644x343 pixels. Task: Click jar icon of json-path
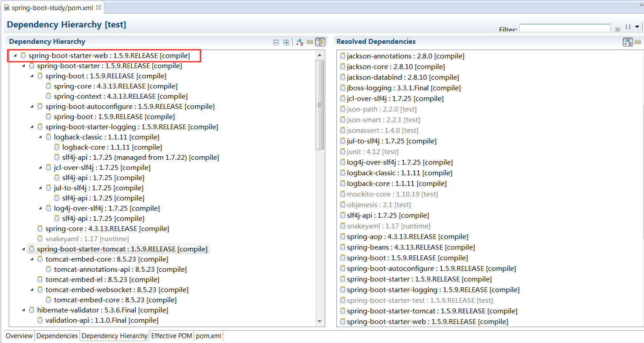tap(343, 109)
